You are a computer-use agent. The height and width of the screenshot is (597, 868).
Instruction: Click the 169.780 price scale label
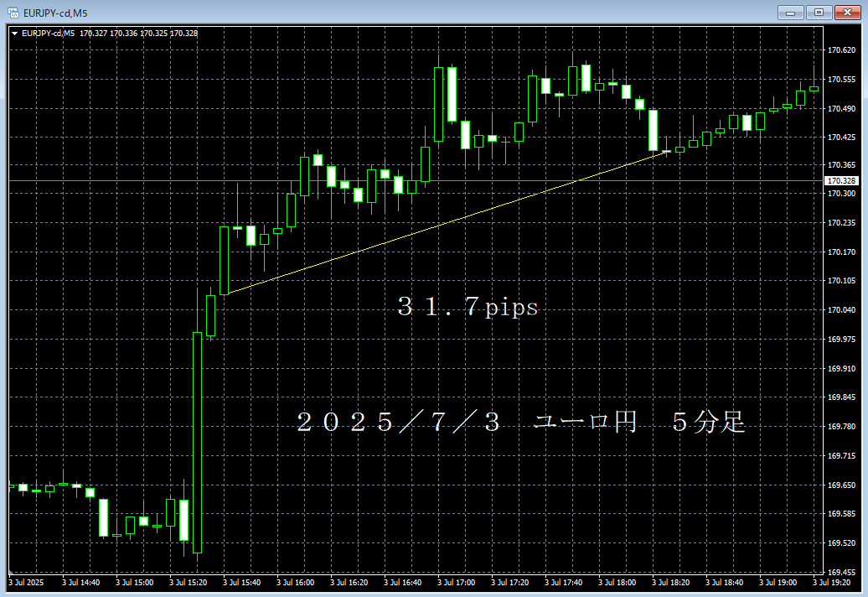[x=841, y=427]
